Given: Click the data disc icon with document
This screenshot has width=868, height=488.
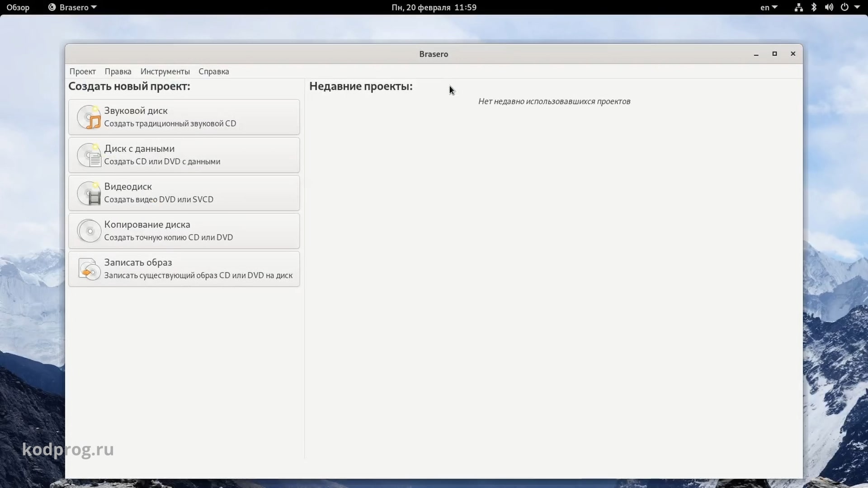Looking at the screenshot, I should pos(89,155).
